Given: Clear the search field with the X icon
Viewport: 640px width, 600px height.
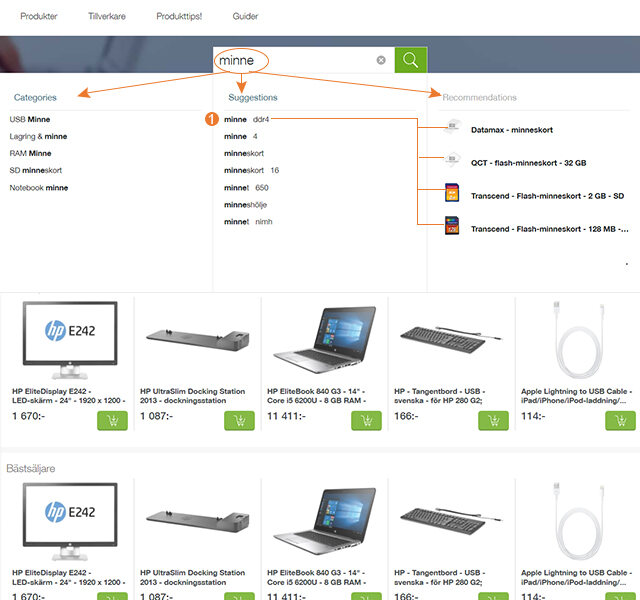Looking at the screenshot, I should pos(381,60).
